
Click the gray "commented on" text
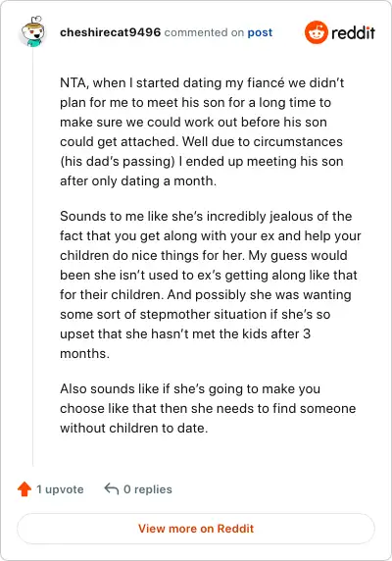pyautogui.click(x=204, y=32)
